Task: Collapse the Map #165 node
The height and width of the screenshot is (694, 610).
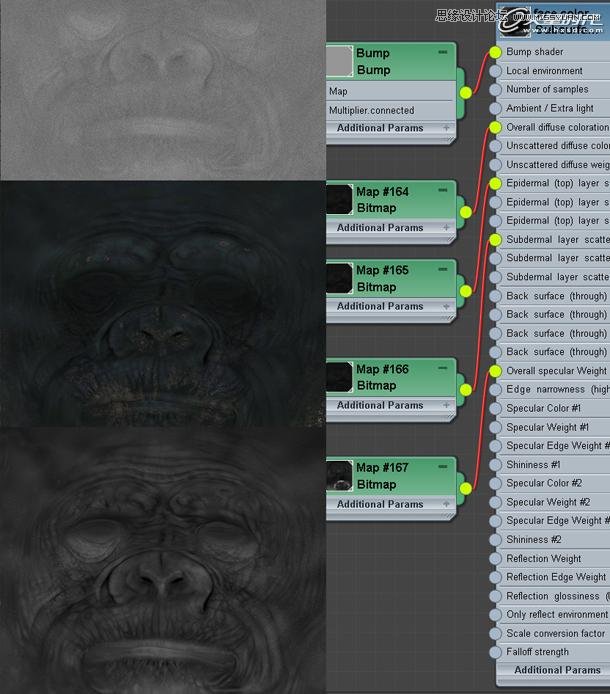Action: pyautogui.click(x=443, y=269)
